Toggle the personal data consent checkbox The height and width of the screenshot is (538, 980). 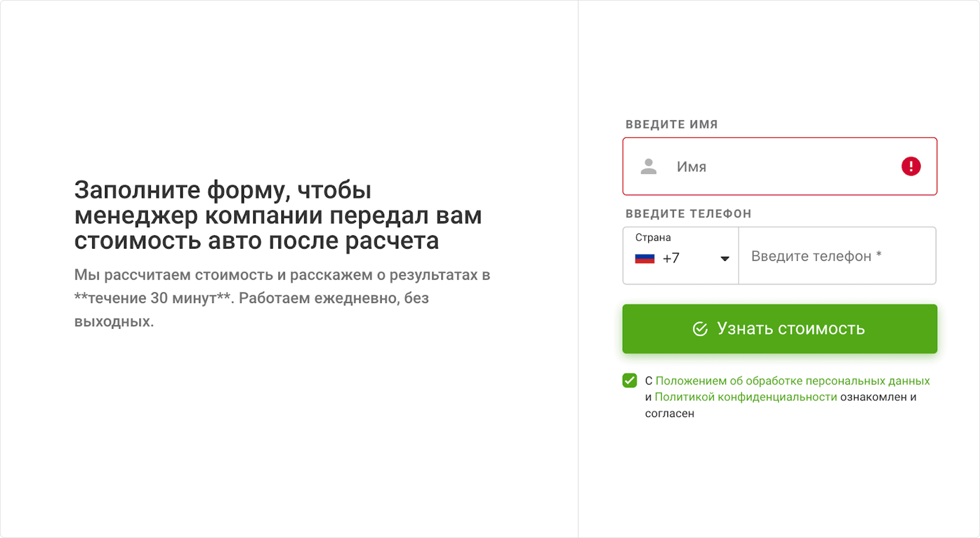pos(630,380)
